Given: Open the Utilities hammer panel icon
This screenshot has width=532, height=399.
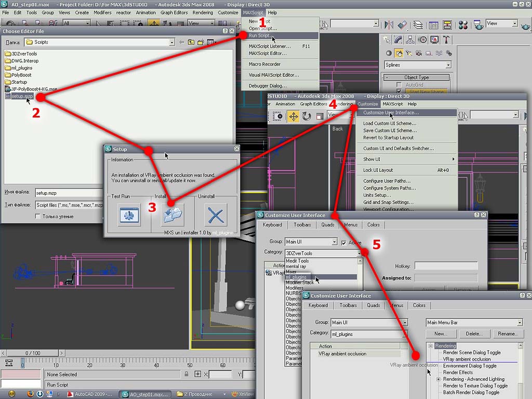Looking at the screenshot, I should tap(446, 40).
